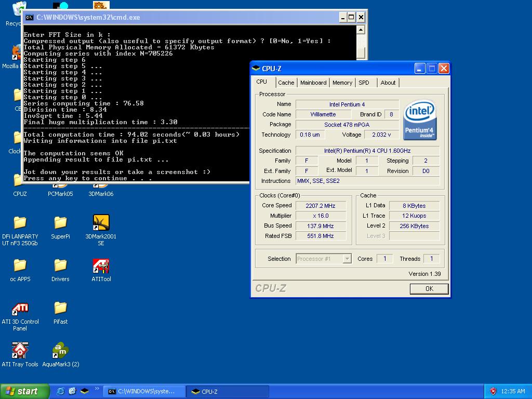Click the cmd.exe title bar icon
The height and width of the screenshot is (399, 532).
(x=30, y=17)
